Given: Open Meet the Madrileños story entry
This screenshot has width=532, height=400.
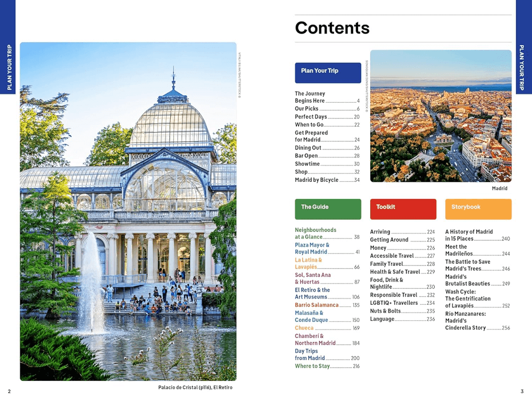Looking at the screenshot, I should pos(477,251).
